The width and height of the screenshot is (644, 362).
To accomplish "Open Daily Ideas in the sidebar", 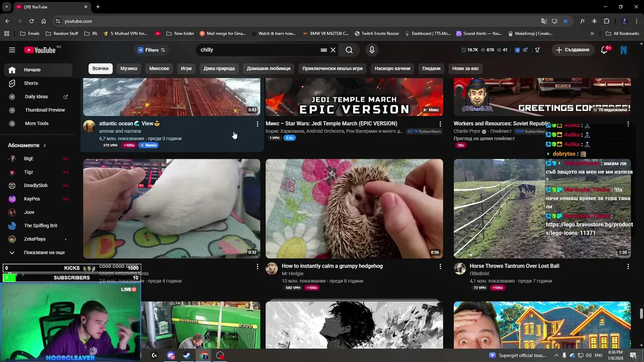I will 38,97.
